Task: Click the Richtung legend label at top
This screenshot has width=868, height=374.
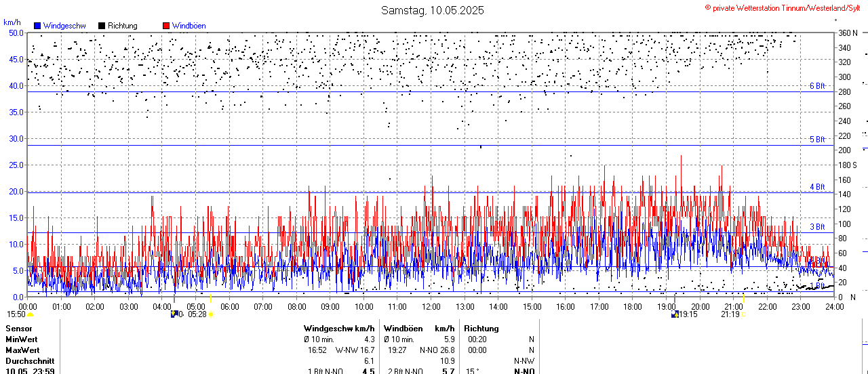Action: [x=123, y=26]
